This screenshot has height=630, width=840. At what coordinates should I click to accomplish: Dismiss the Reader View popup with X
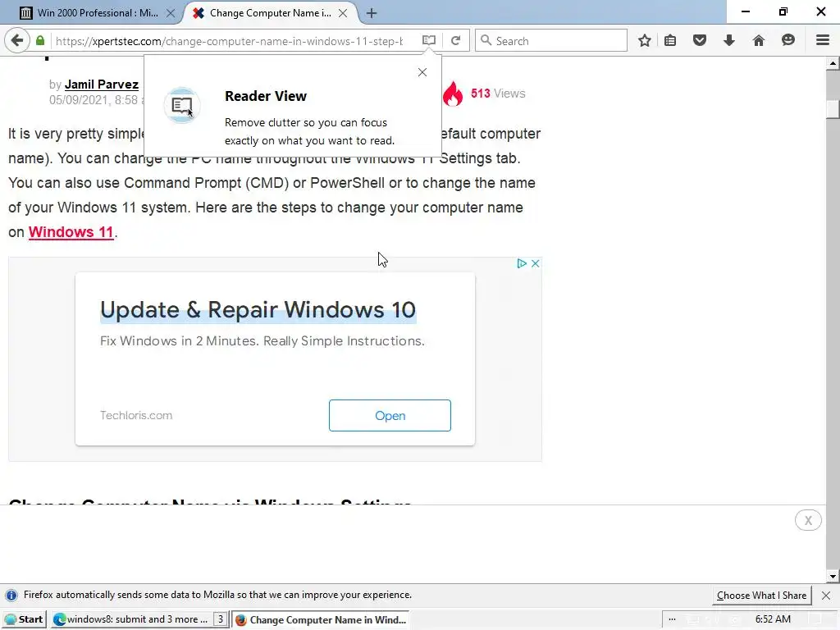point(422,72)
